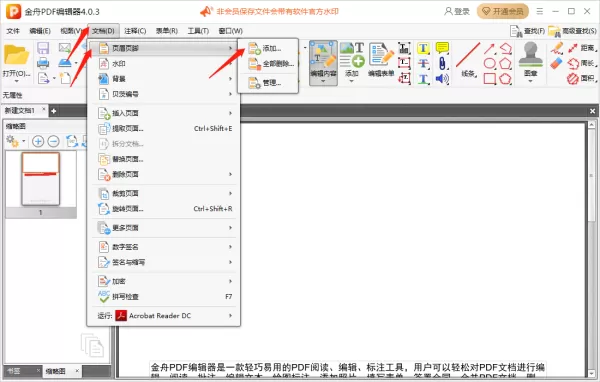The image size is (600, 382).
Task: Click the Print icon in the toolbar
Action: pos(43,63)
